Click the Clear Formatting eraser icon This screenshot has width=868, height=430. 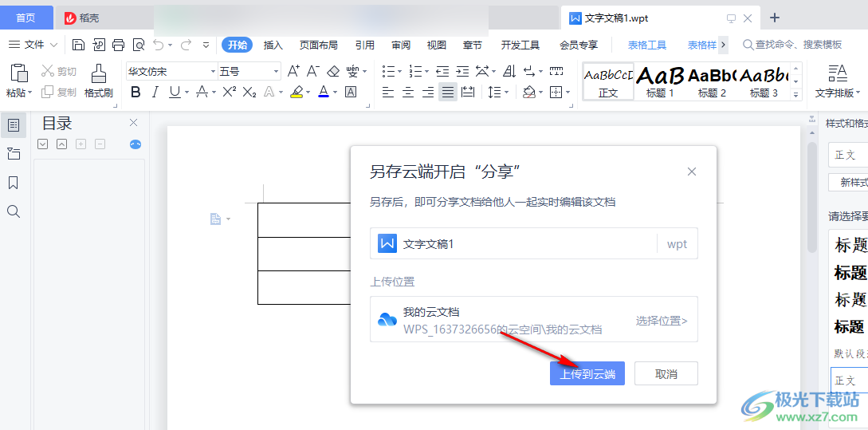332,71
